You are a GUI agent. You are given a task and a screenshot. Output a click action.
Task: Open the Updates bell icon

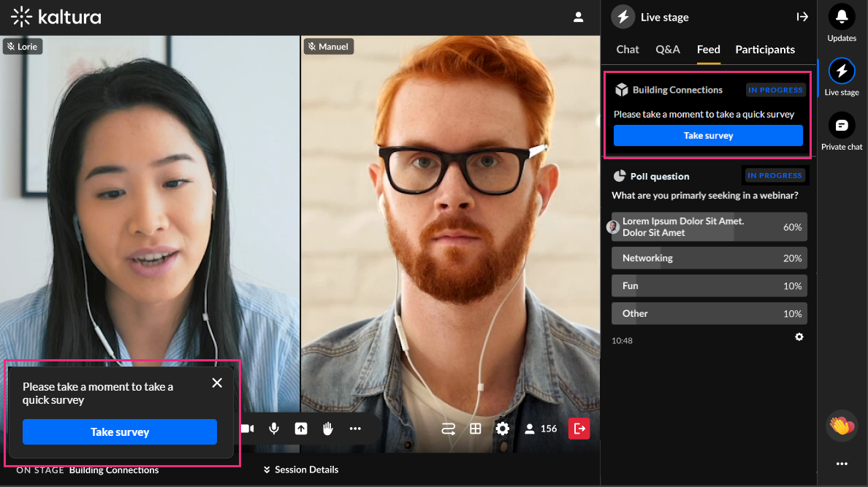pyautogui.click(x=842, y=17)
